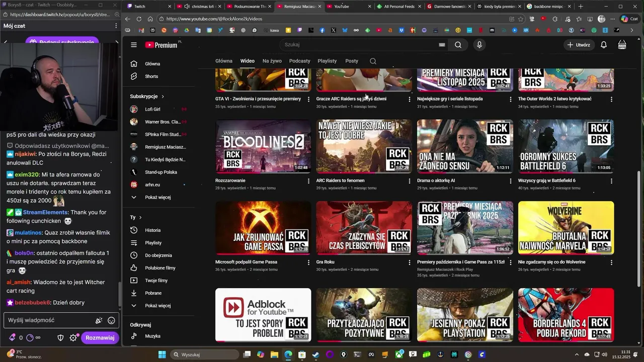This screenshot has width=644, height=362.
Task: Open Pobrane downloads in sidebar
Action: click(x=153, y=293)
